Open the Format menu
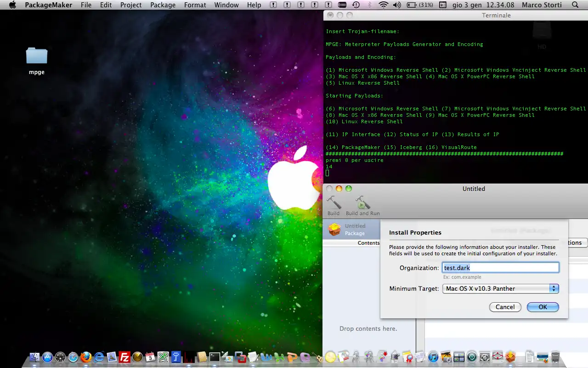Screen dimensions: 588x368 coord(195,5)
